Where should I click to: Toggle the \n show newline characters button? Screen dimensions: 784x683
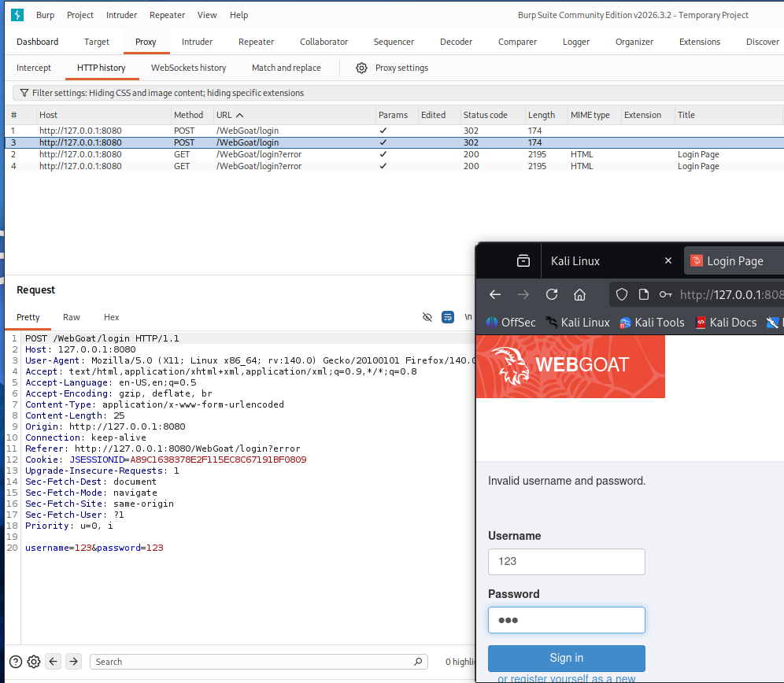[x=468, y=317]
